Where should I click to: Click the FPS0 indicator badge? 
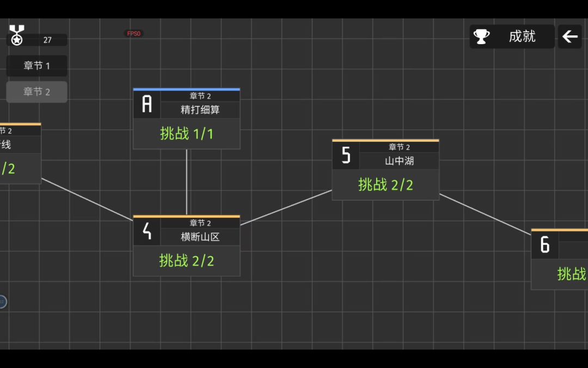[x=134, y=34]
